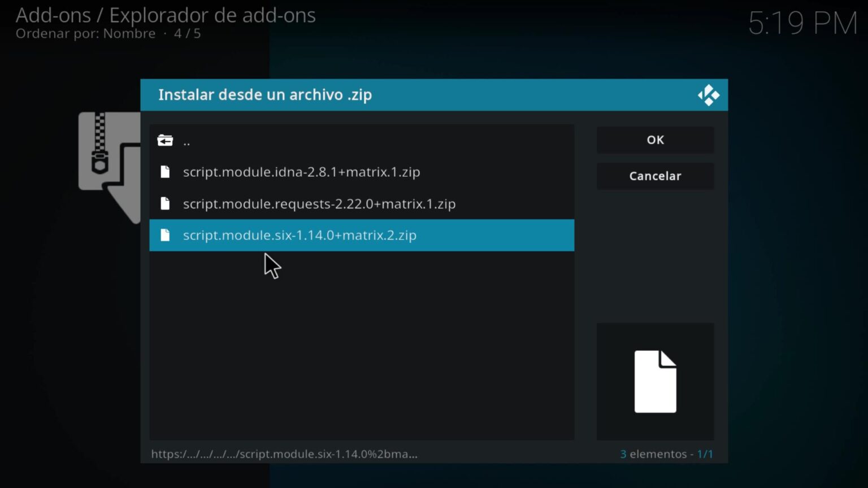Screen dimensions: 868x488
Task: Click the "Ordenar por: Nombre" sort option
Action: [x=85, y=34]
